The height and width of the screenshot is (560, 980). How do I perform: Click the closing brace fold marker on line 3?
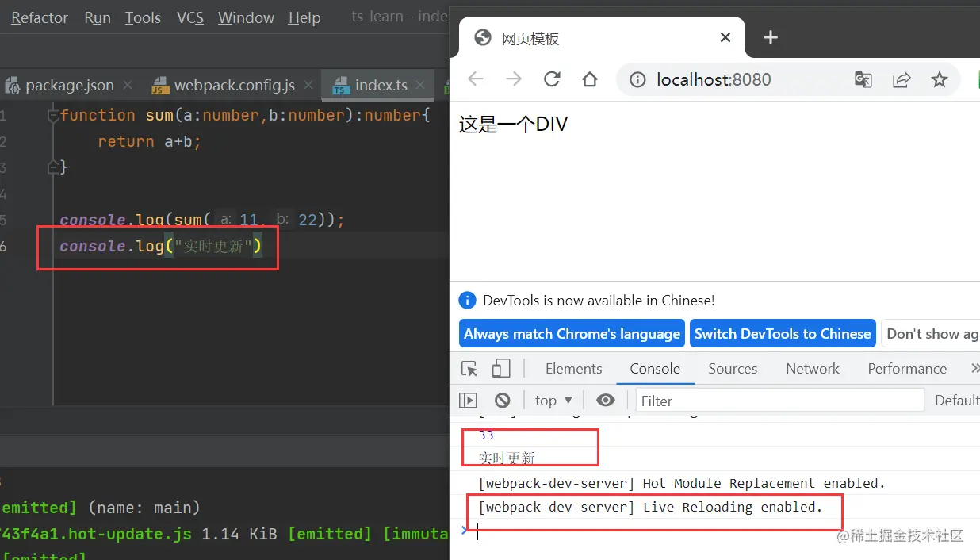tap(53, 167)
